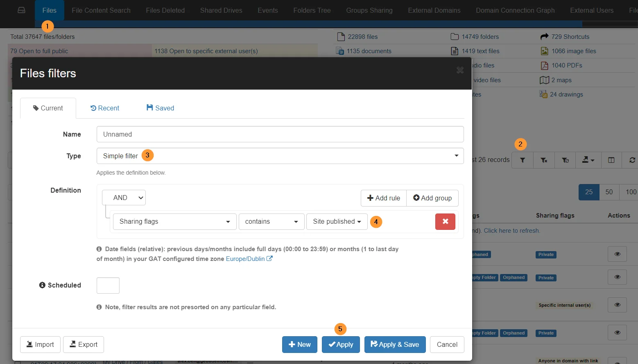Screen dimensions: 638x364
Task: Click the Add rule button
Action: tap(384, 198)
